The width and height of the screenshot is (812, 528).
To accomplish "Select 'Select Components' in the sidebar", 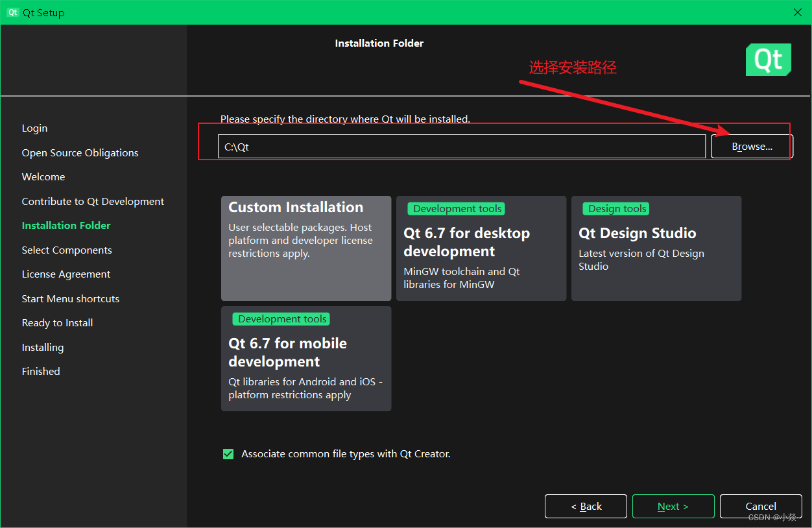I will coord(66,250).
